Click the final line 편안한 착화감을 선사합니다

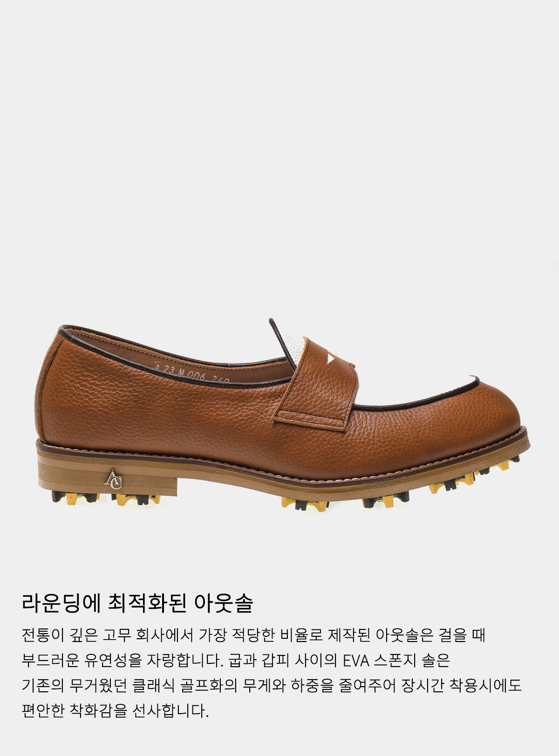point(115,710)
